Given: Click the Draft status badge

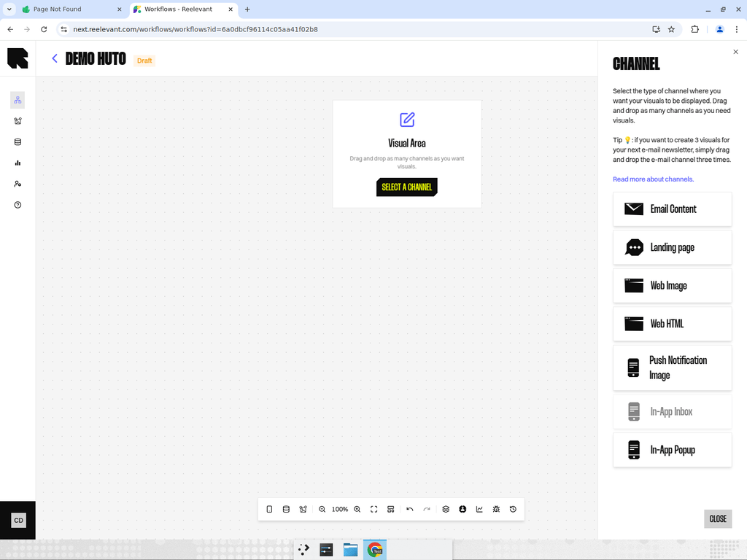Looking at the screenshot, I should pos(144,61).
